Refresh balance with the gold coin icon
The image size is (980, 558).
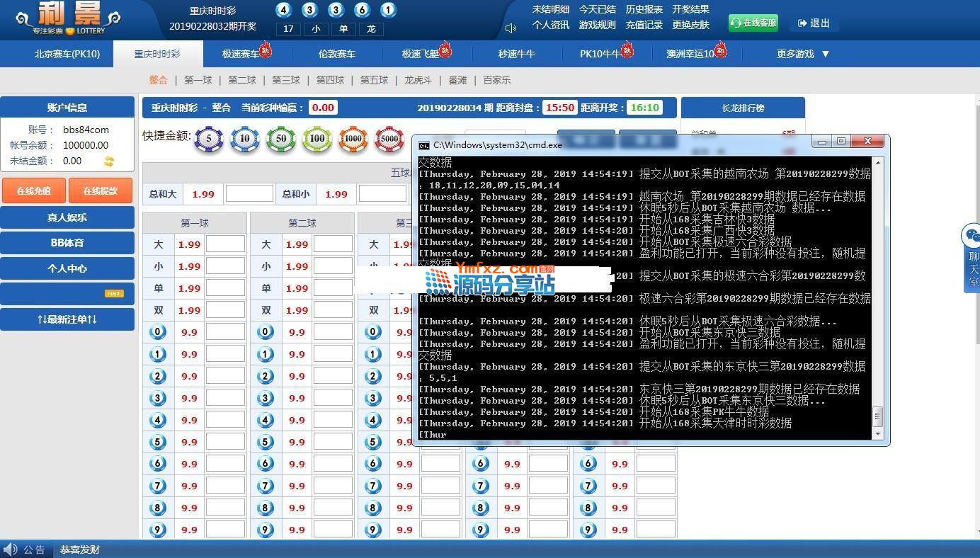[109, 161]
